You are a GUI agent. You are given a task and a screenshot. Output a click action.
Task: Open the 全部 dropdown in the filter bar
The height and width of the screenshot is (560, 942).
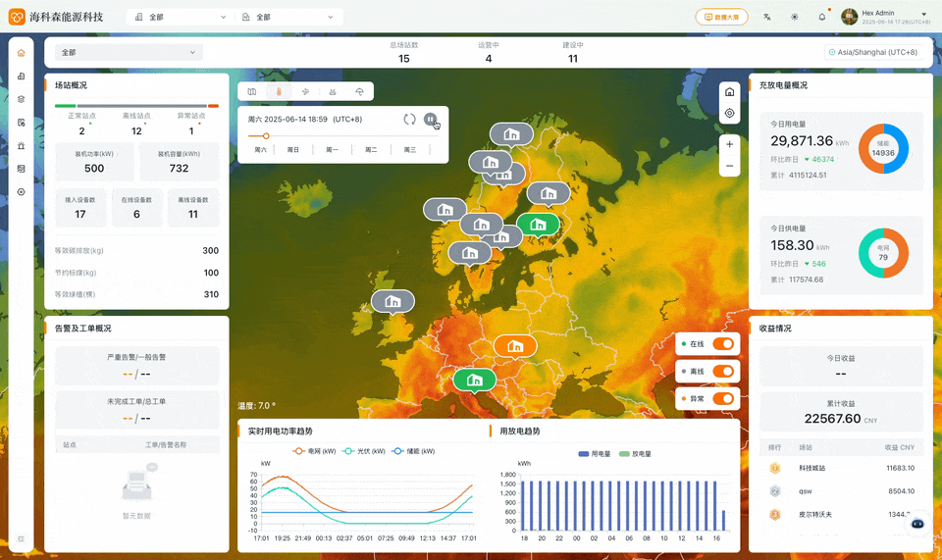coord(128,52)
